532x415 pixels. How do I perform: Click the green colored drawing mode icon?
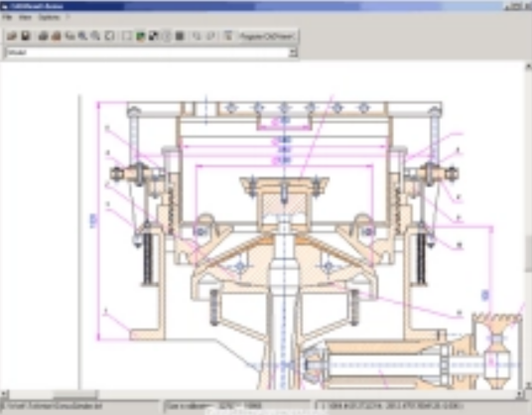coord(140,36)
